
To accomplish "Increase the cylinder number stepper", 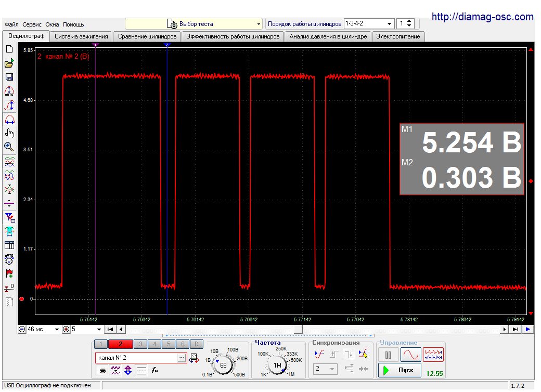I will click(x=409, y=21).
